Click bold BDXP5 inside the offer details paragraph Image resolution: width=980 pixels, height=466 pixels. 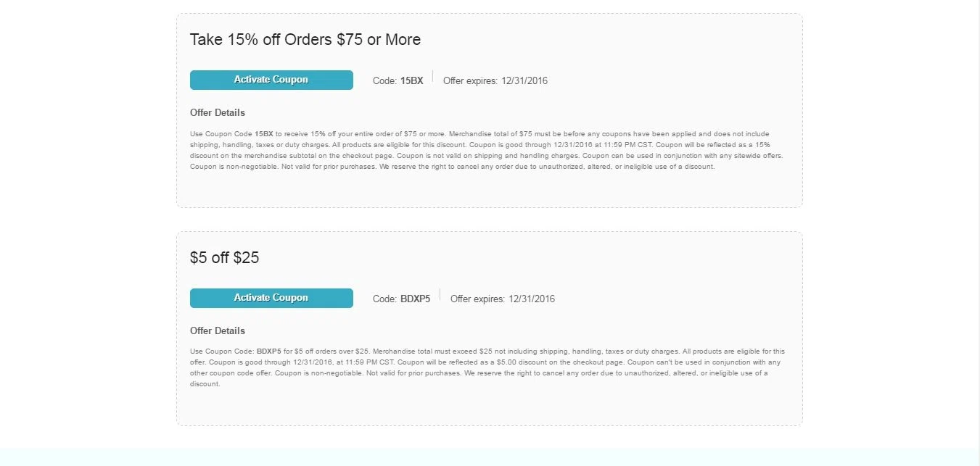(x=269, y=351)
